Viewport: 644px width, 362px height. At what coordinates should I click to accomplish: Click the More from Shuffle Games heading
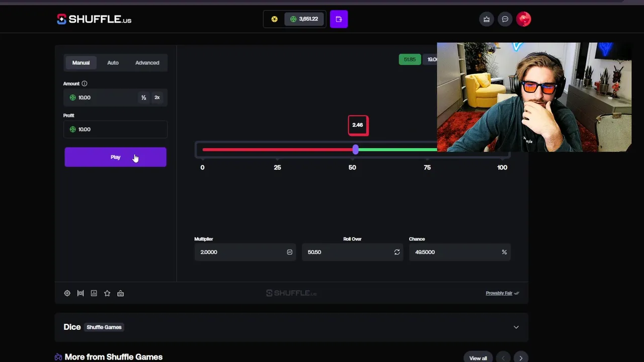(114, 357)
